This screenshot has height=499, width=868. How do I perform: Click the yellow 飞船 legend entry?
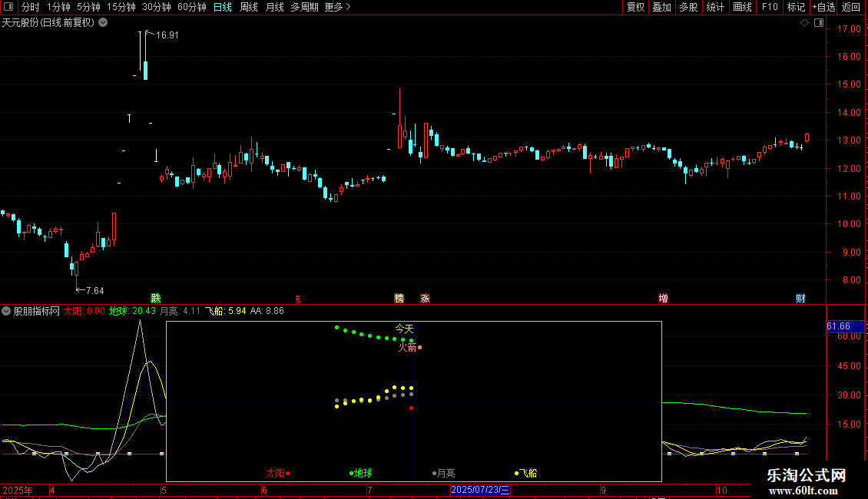click(526, 473)
